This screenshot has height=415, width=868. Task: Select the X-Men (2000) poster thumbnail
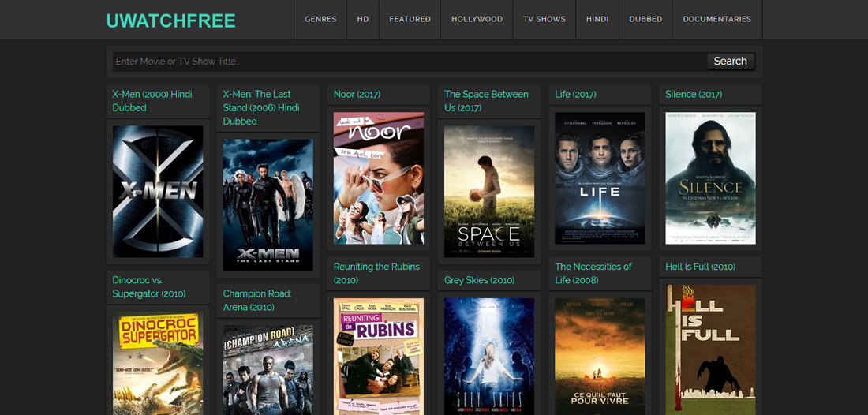pos(158,192)
